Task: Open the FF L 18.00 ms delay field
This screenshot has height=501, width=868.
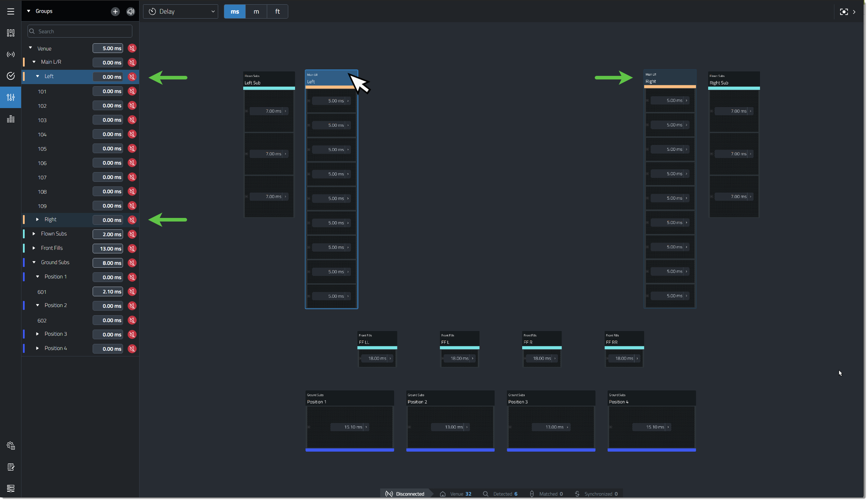Action: (460, 358)
